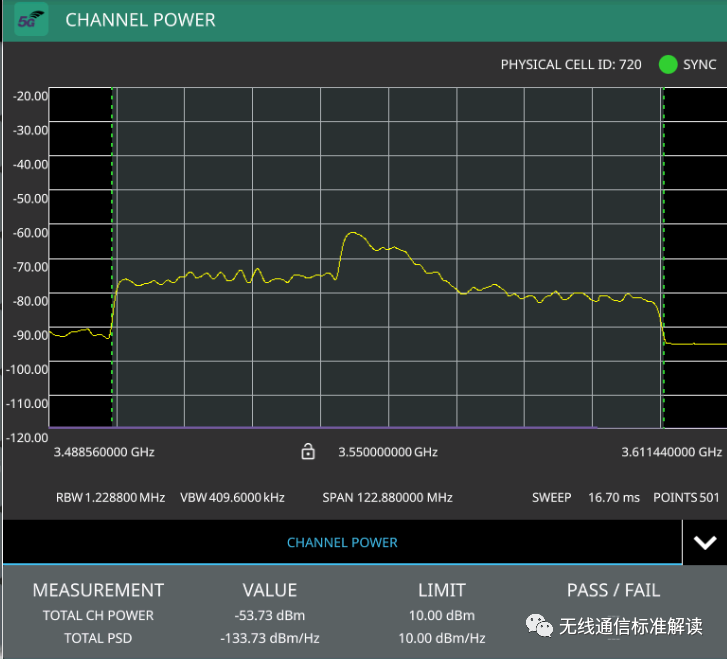Click the -20.00 reference level label
The width and height of the screenshot is (727, 659).
30,96
